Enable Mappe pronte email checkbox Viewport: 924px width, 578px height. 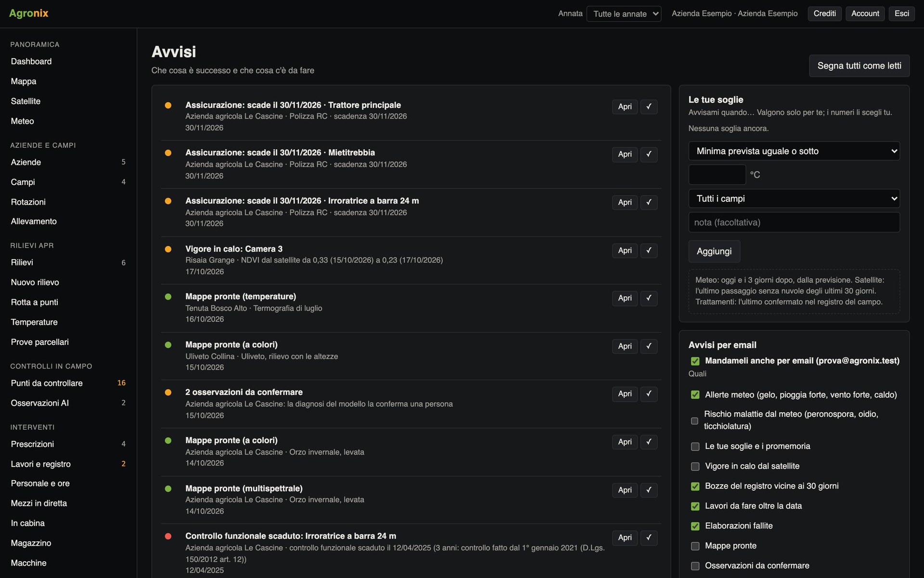(x=695, y=546)
